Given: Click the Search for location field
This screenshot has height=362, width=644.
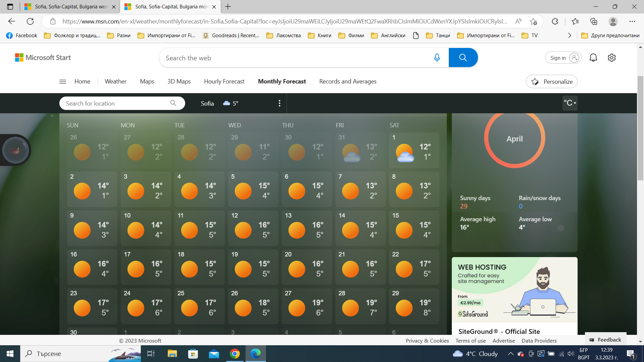Looking at the screenshot, I should [x=116, y=103].
